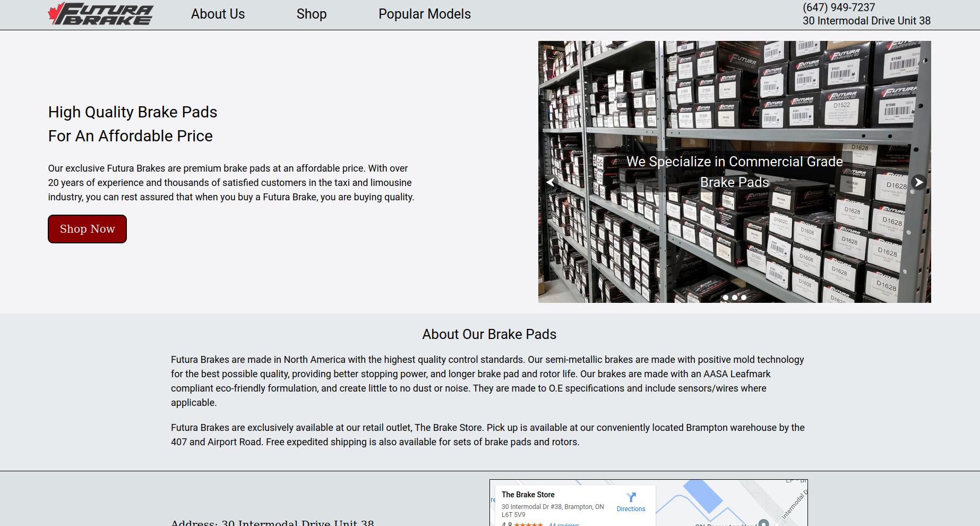Click the Shop Now button

87,229
